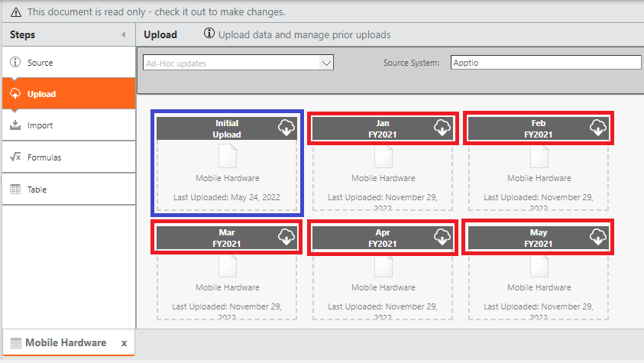
Task: Open the Formulas step
Action: click(44, 157)
